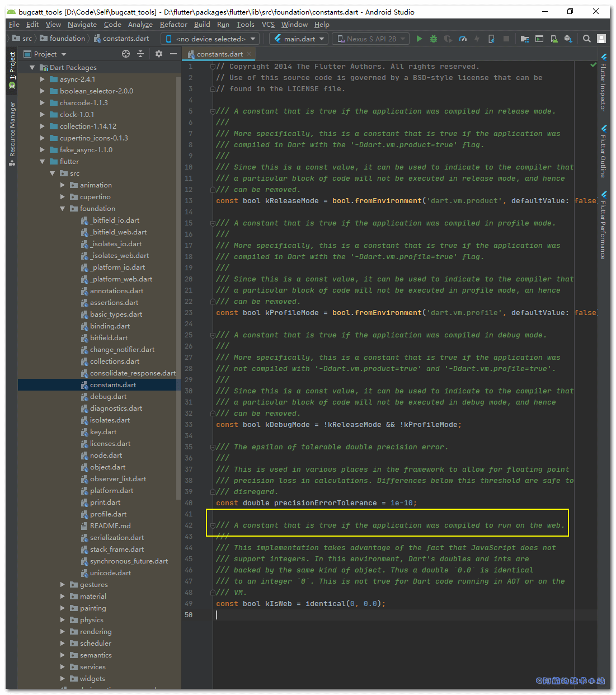Close the constants.dart editor tab

pyautogui.click(x=250, y=54)
